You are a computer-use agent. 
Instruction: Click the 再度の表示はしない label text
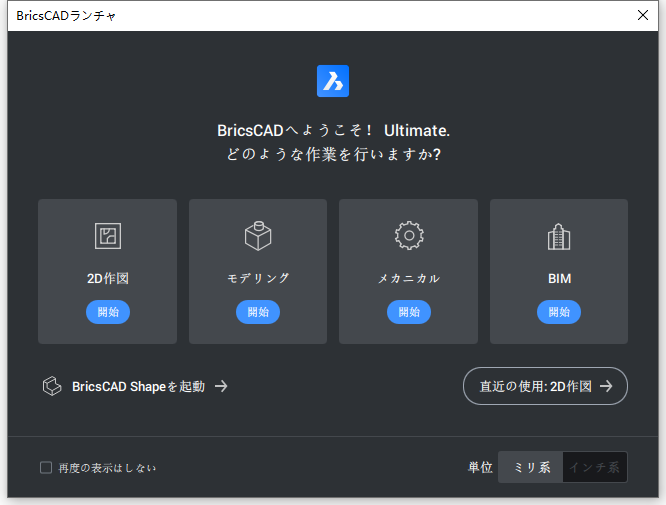107,468
